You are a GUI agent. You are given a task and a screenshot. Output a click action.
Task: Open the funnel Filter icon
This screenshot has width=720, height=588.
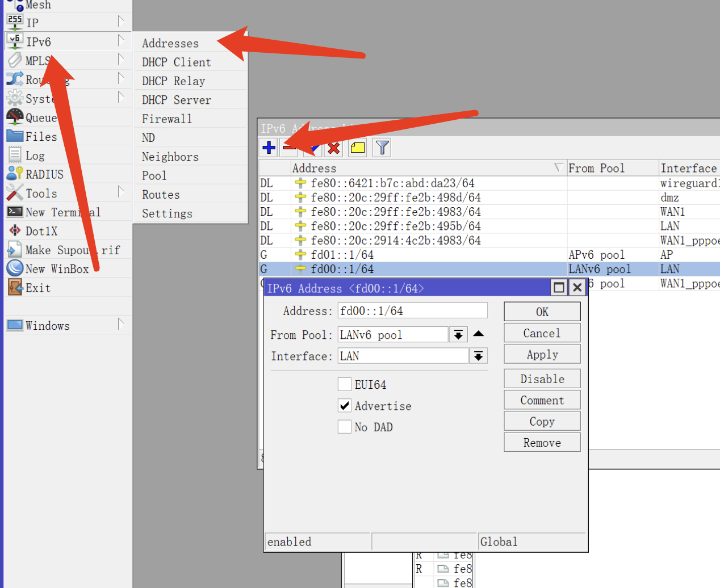coord(382,148)
